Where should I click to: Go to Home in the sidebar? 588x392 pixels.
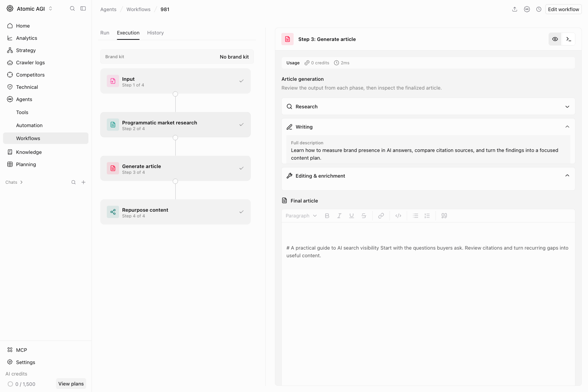(x=46, y=26)
